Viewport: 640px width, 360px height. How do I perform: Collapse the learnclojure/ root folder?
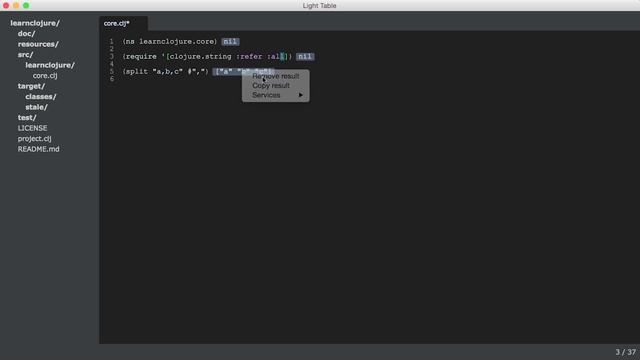point(35,23)
